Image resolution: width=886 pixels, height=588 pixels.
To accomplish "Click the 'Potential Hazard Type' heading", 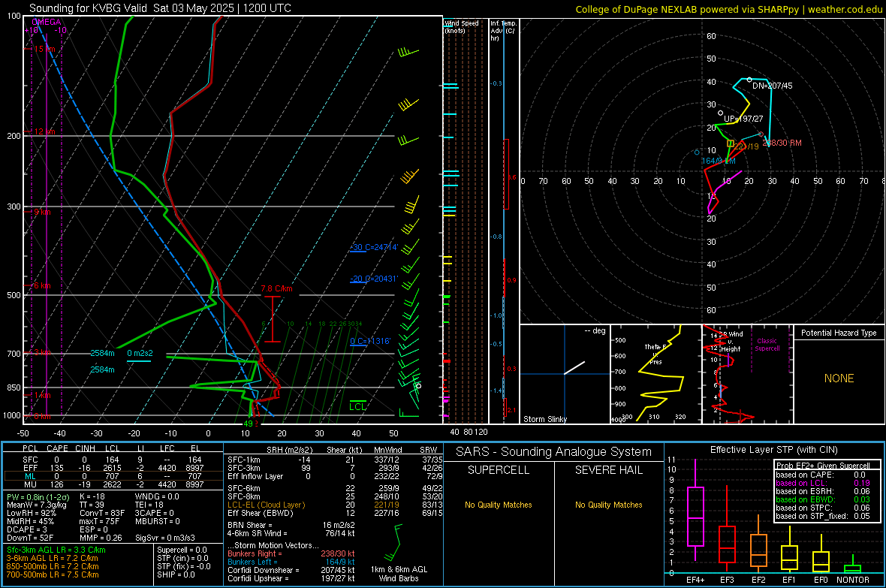I will [x=839, y=333].
